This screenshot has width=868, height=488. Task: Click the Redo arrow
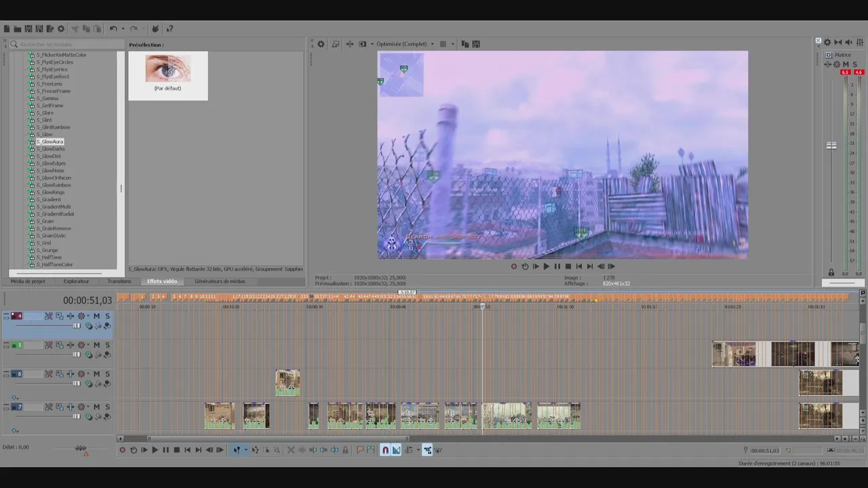(134, 28)
